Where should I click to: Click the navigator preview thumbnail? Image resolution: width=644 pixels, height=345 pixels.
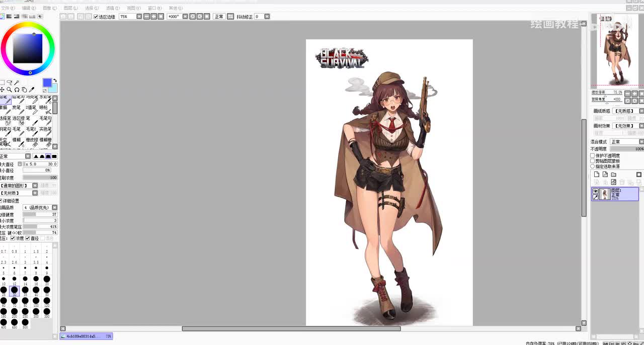coord(617,51)
